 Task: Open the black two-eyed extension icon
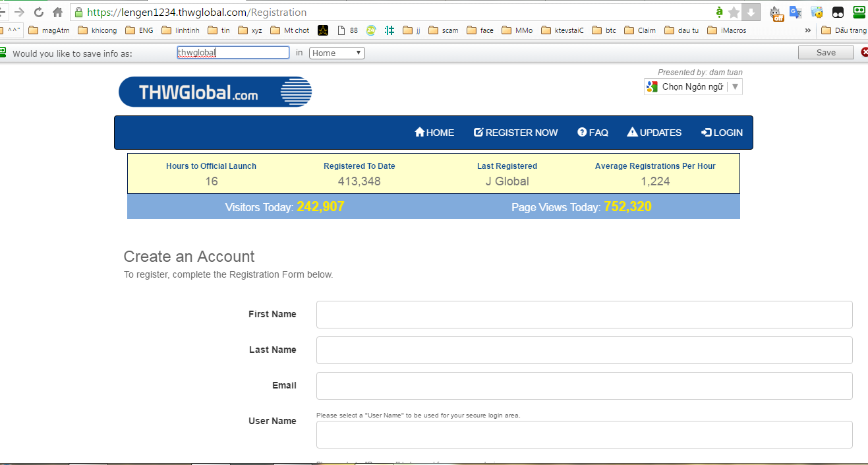click(x=838, y=12)
